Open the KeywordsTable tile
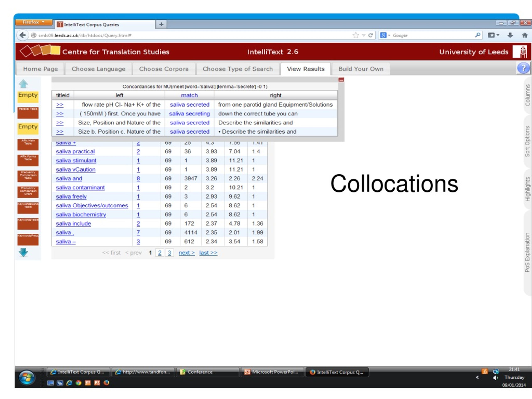This screenshot has height=399, width=532. tap(28, 224)
